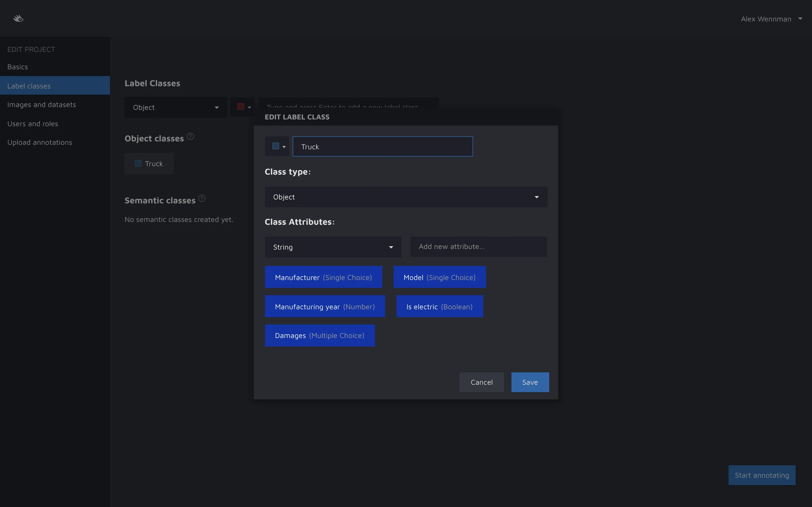The width and height of the screenshot is (812, 507).
Task: Go to Basics in the sidebar
Action: [18, 67]
